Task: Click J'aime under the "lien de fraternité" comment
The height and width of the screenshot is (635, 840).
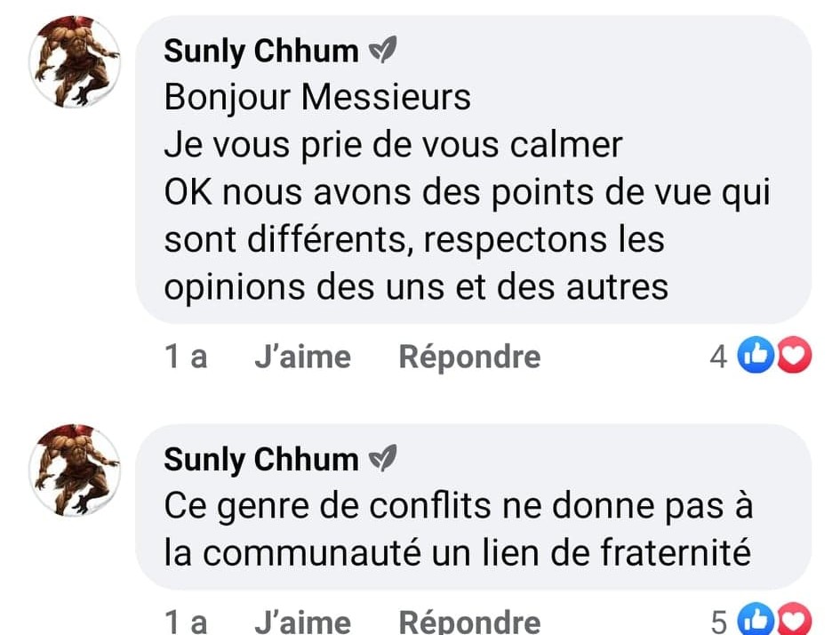Action: point(302,622)
